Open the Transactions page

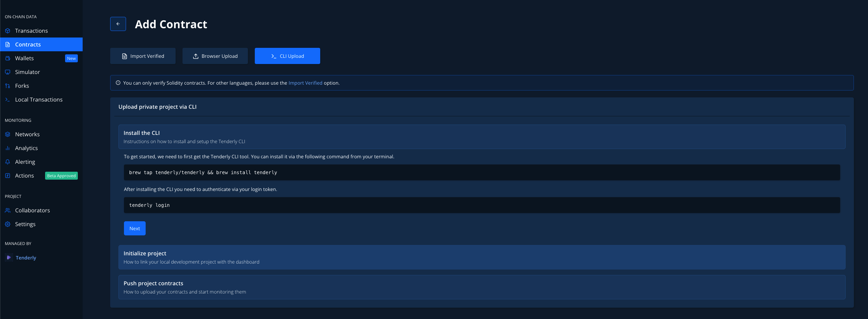click(41, 31)
